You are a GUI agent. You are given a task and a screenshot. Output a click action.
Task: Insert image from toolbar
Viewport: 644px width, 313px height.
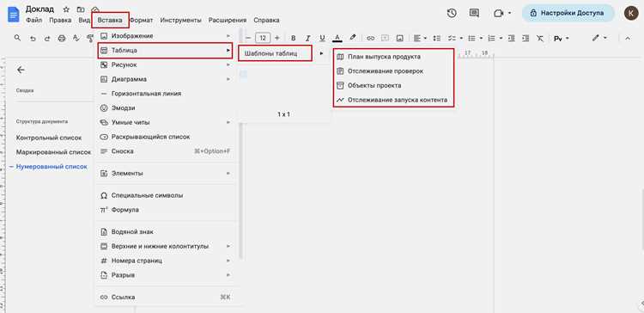click(x=399, y=38)
